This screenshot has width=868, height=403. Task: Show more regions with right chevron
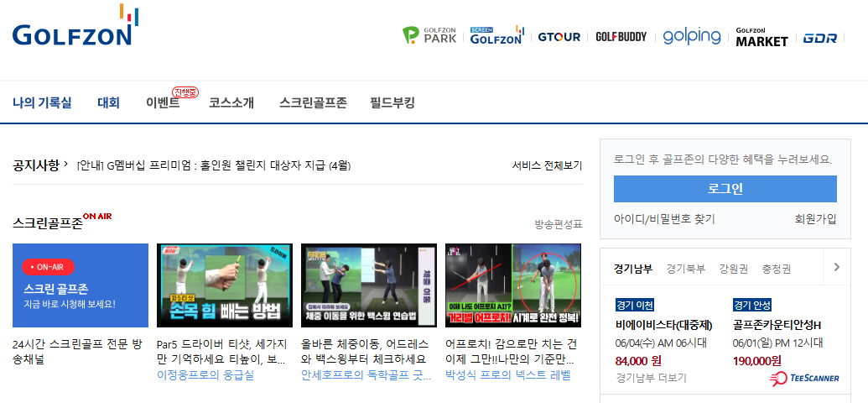(x=837, y=267)
